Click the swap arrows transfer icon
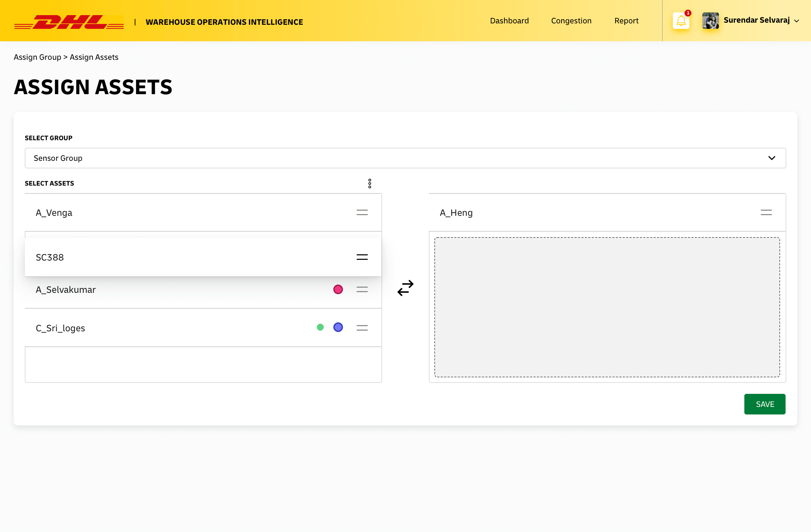Viewport: 811px width, 532px height. tap(405, 288)
